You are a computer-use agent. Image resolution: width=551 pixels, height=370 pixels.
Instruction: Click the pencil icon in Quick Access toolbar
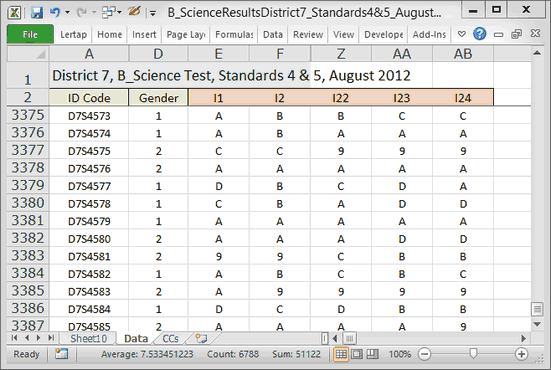tap(134, 12)
